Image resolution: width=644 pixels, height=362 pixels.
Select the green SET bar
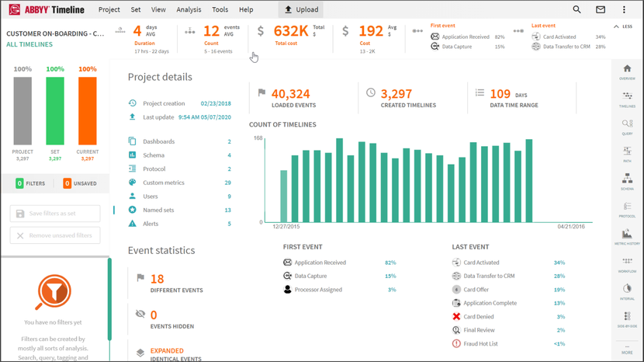tap(55, 110)
